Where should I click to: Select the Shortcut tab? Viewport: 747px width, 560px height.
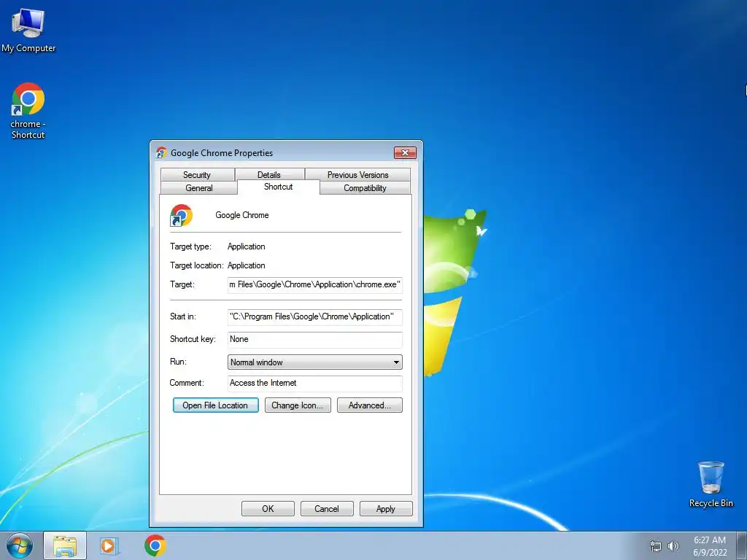point(279,187)
